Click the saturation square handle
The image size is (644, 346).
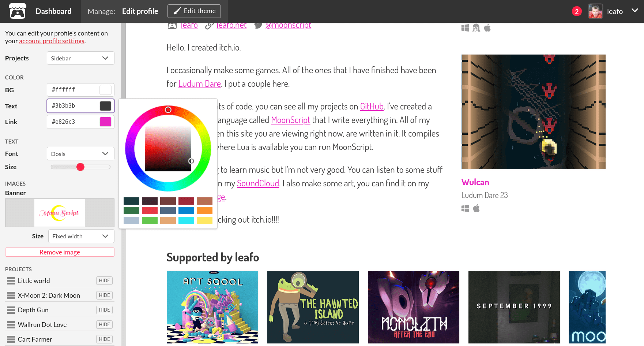point(191,161)
